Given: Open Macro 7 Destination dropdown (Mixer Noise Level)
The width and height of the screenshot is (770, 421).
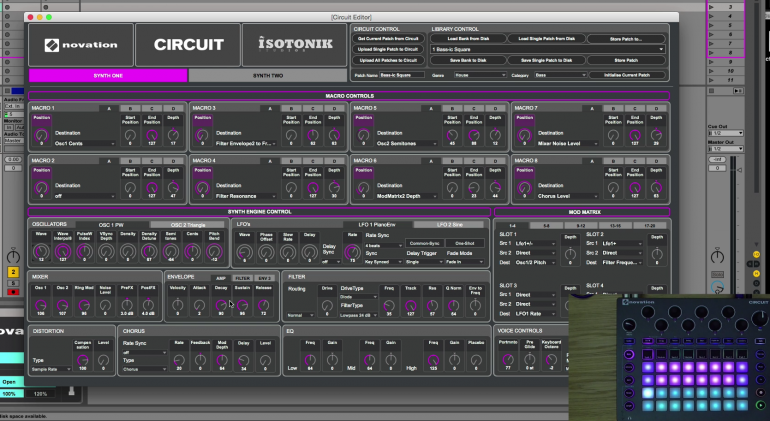Looking at the screenshot, I should point(568,143).
